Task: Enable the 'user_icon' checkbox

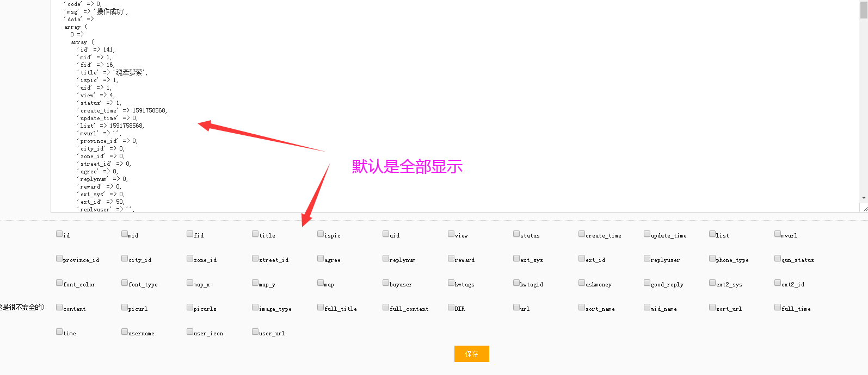Action: (x=190, y=332)
